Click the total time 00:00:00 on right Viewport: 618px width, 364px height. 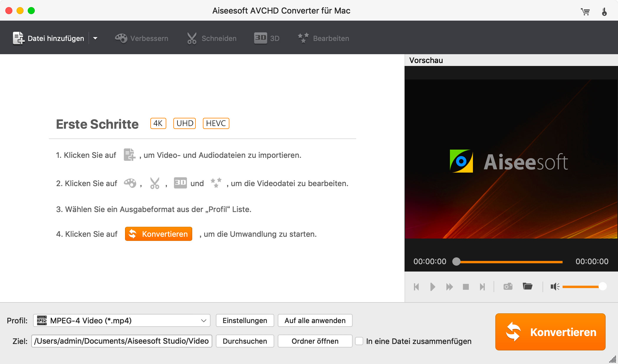(x=592, y=262)
